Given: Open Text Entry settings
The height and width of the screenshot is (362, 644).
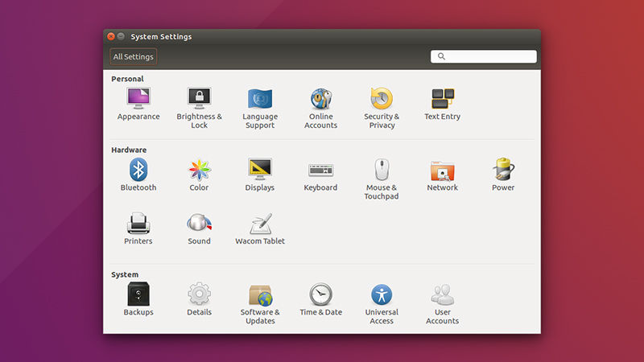Looking at the screenshot, I should pyautogui.click(x=442, y=99).
